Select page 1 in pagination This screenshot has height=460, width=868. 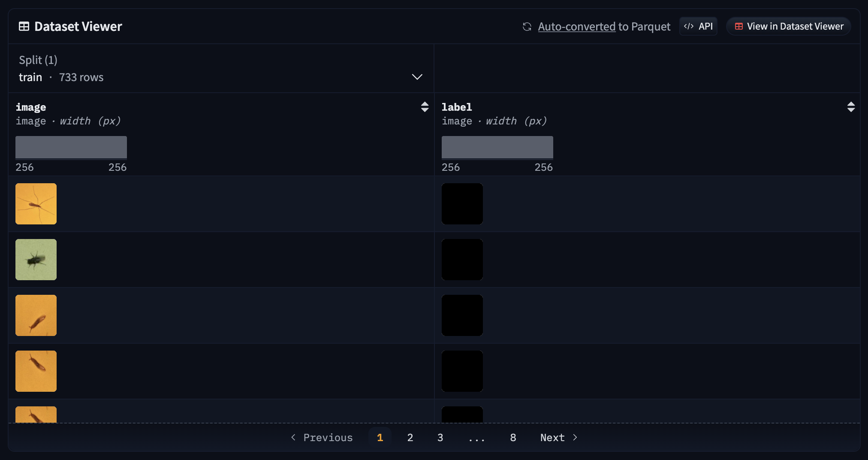click(x=380, y=438)
